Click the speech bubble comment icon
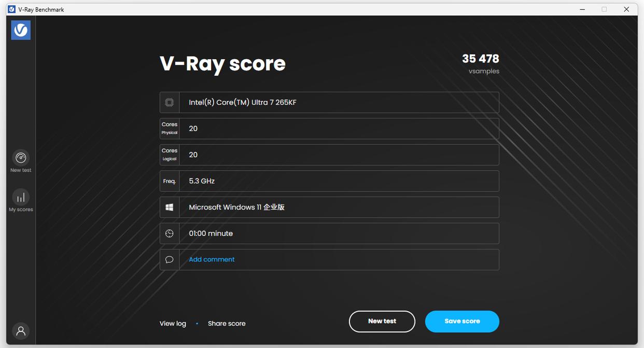The height and width of the screenshot is (348, 644). 170,259
